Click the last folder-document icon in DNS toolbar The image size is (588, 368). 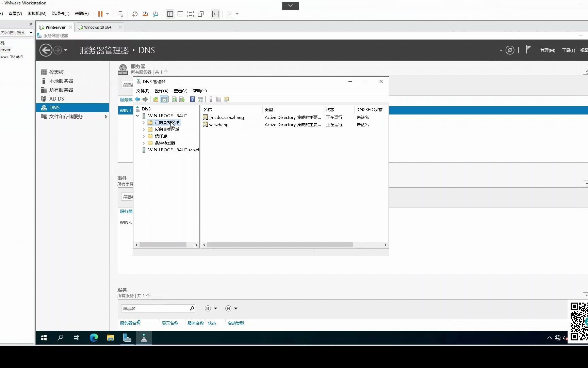click(226, 99)
